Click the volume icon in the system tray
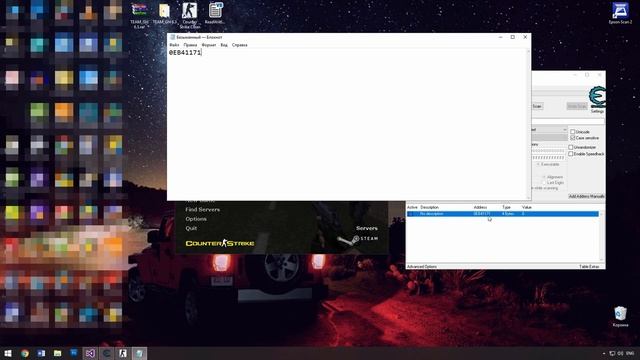The height and width of the screenshot is (360, 640). point(620,353)
